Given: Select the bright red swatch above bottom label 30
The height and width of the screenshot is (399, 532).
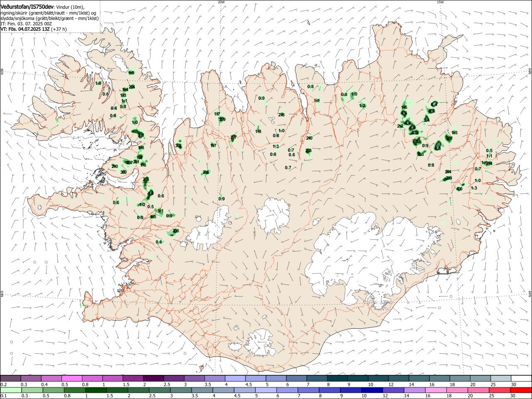Looking at the screenshot, I should [521, 390].
